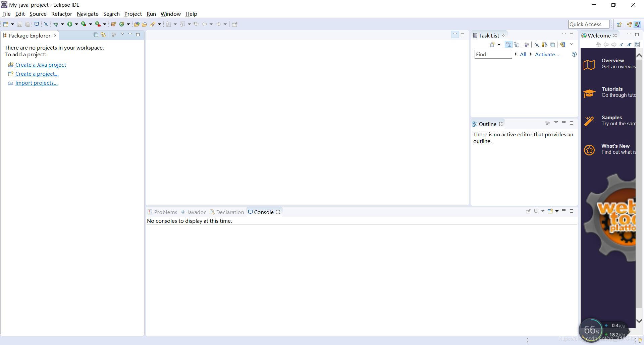Click the Open Task folder icon
The height and width of the screenshot is (345, 644).
tap(145, 24)
